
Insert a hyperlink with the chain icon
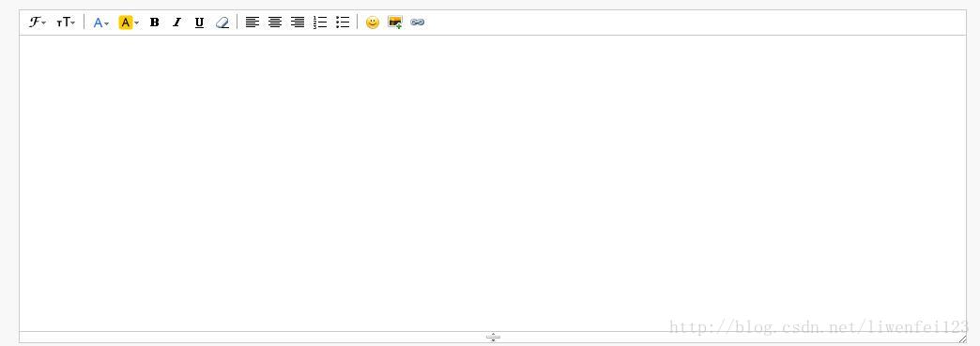tap(418, 23)
